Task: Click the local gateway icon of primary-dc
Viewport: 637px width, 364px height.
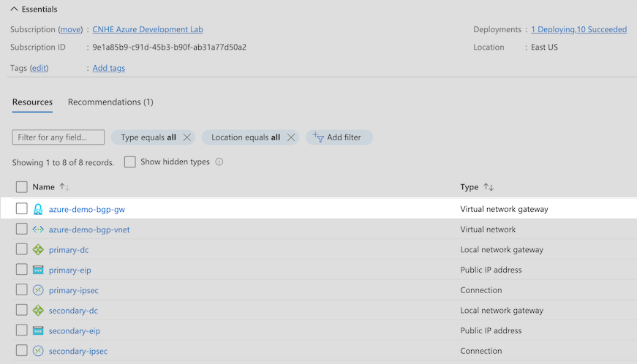Action: click(x=38, y=249)
